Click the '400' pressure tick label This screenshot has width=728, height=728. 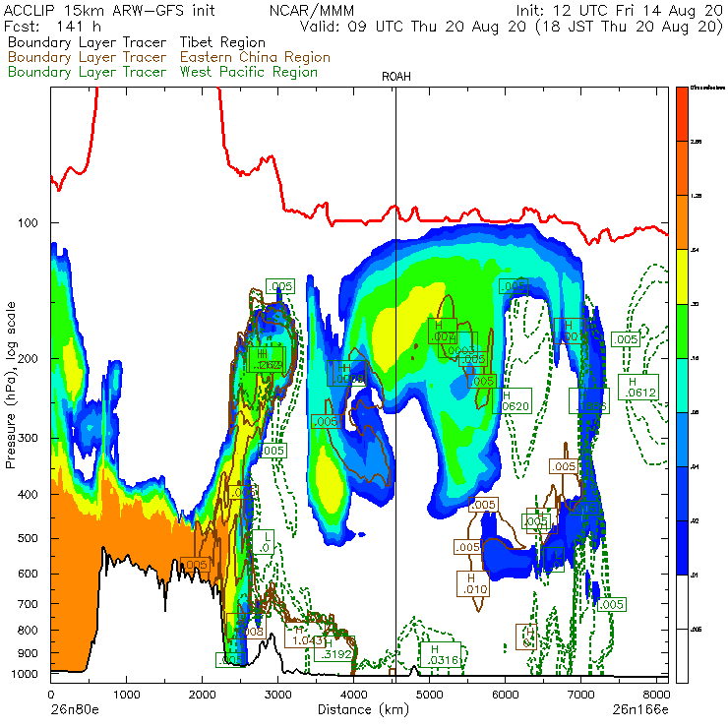pos(28,495)
